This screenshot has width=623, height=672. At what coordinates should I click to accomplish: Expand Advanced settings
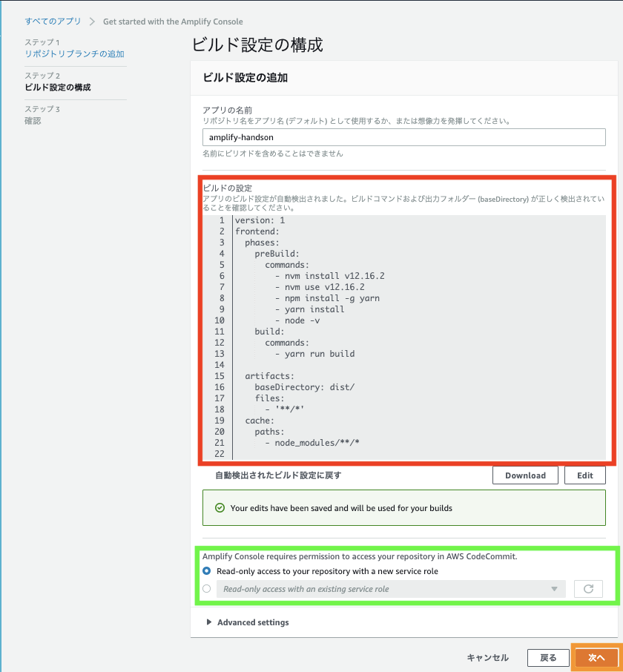(x=248, y=622)
